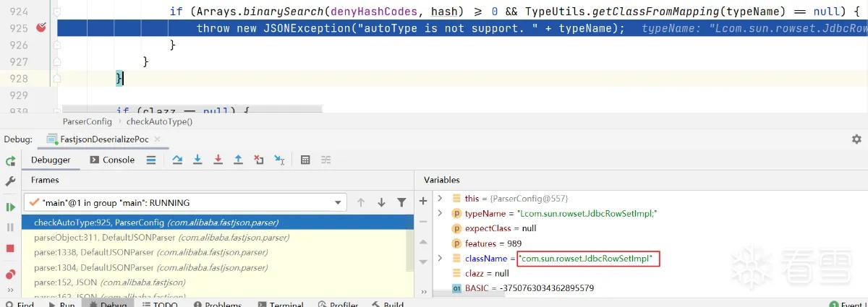
Task: Collapse the code fold at line 924
Action: [x=57, y=12]
